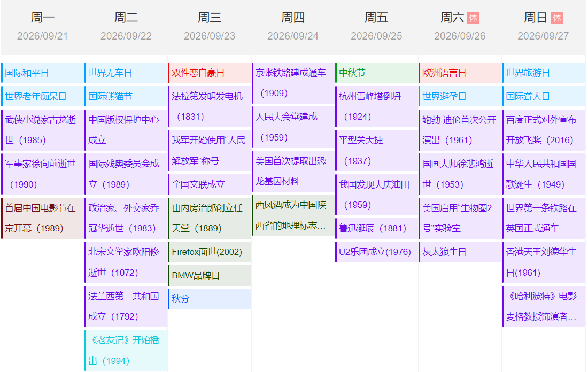
Task: Select the Firefox面世(2002) event
Action: (207, 252)
